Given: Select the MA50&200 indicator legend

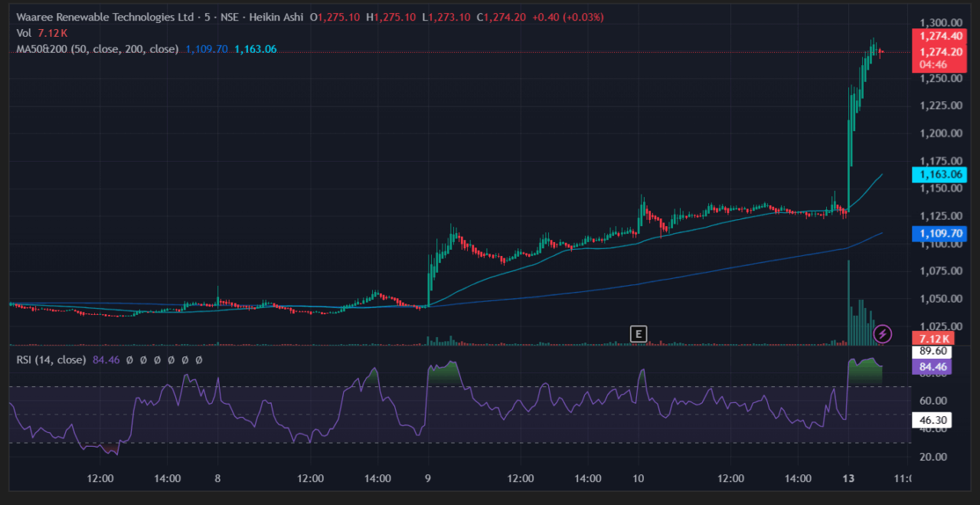Looking at the screenshot, I should point(97,49).
